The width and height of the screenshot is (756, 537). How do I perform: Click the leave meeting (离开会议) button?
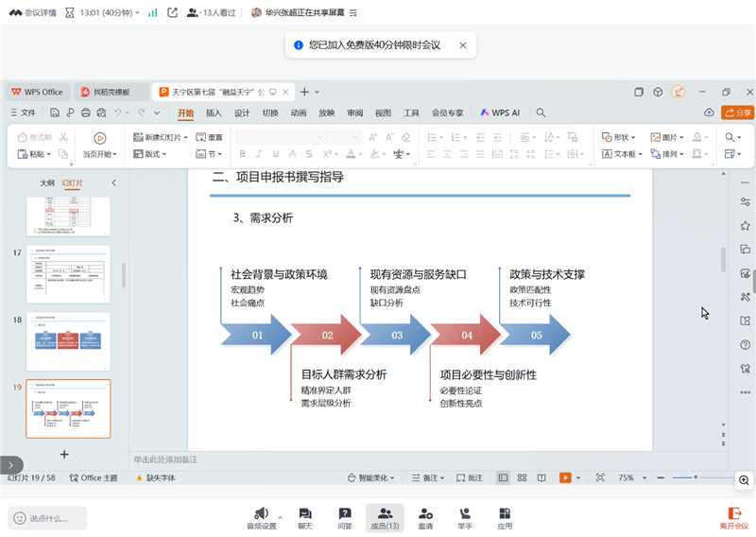coord(734,518)
